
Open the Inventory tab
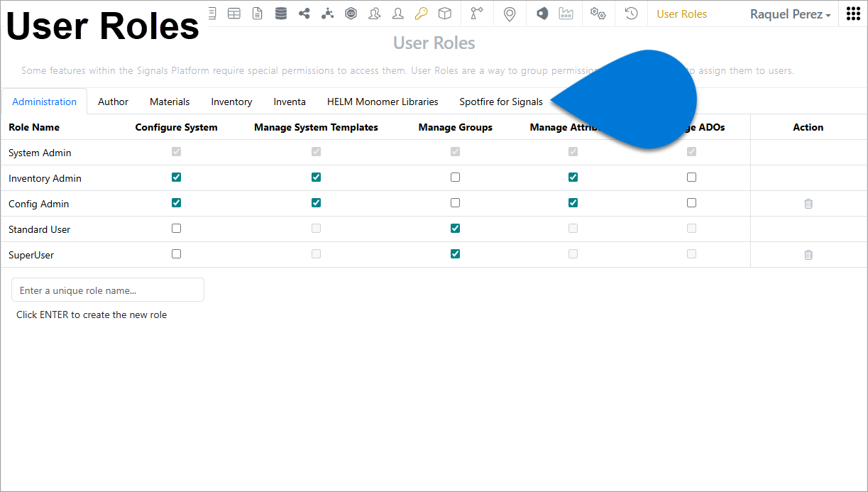click(x=231, y=102)
